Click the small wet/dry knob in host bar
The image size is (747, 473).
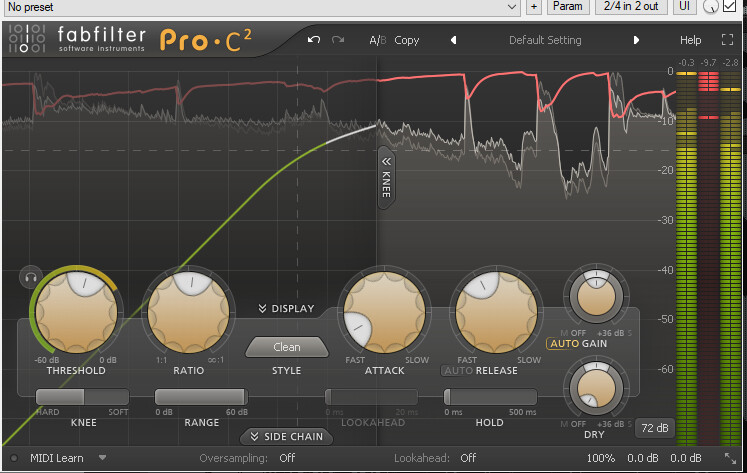coord(710,7)
